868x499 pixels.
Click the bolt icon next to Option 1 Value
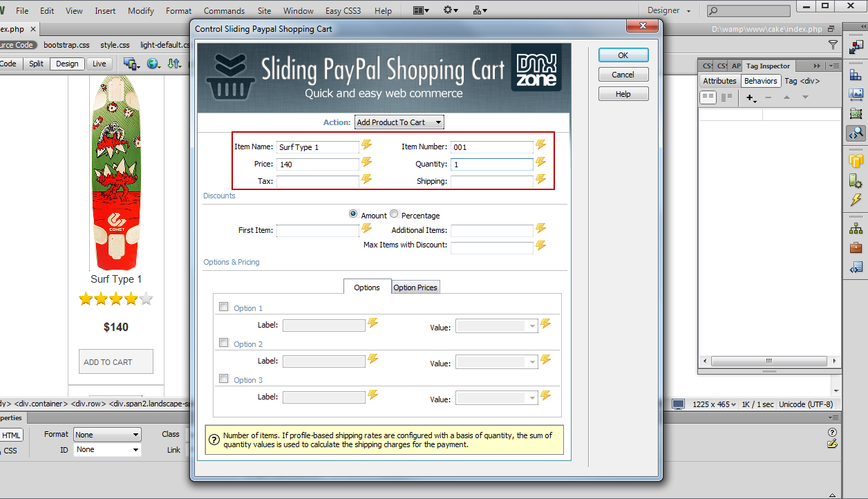[x=545, y=323]
